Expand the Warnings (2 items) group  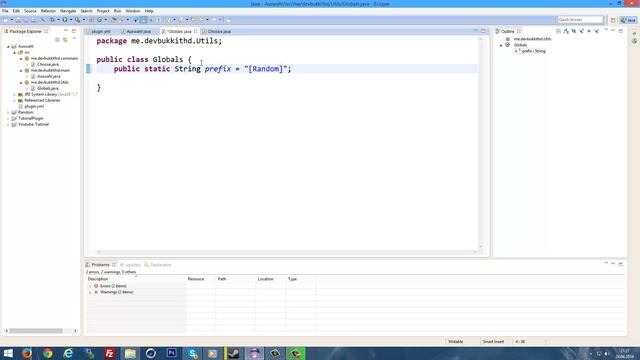[90, 292]
